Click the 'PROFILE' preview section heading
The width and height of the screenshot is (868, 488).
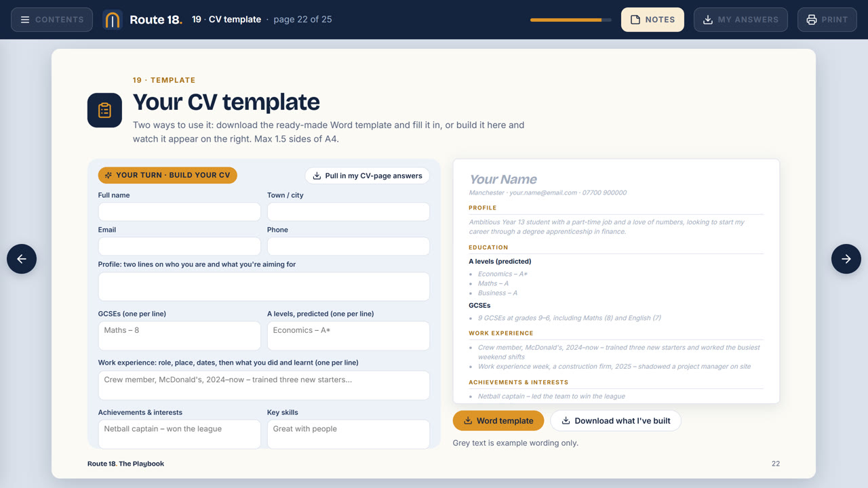(x=483, y=207)
